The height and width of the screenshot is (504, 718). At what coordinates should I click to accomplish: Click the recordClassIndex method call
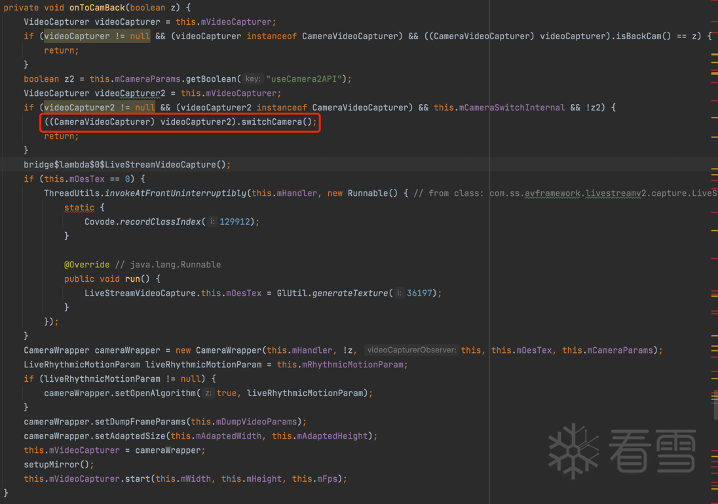pyautogui.click(x=160, y=222)
